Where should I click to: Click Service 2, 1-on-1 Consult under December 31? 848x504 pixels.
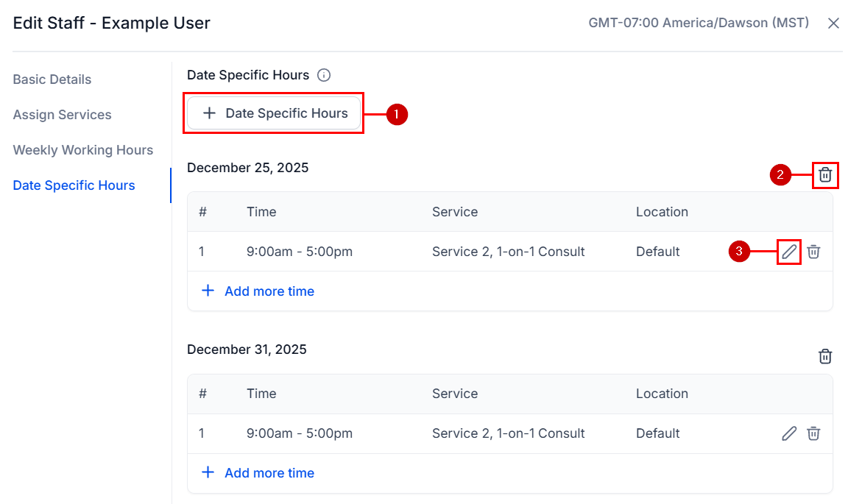508,433
